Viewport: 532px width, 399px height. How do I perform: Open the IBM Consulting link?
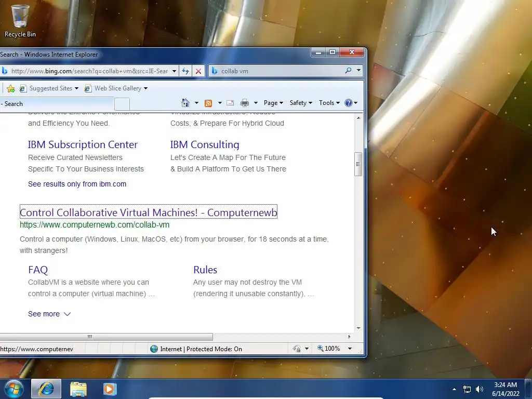205,144
